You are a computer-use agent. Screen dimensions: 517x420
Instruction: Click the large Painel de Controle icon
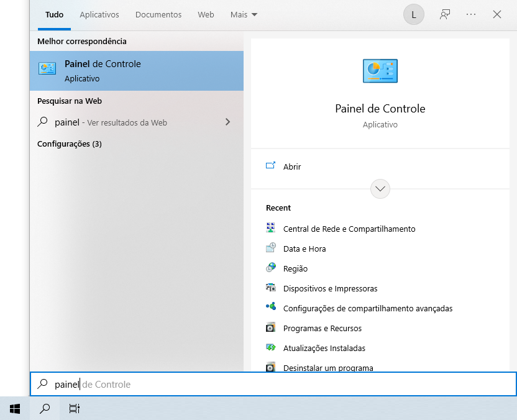pyautogui.click(x=380, y=71)
